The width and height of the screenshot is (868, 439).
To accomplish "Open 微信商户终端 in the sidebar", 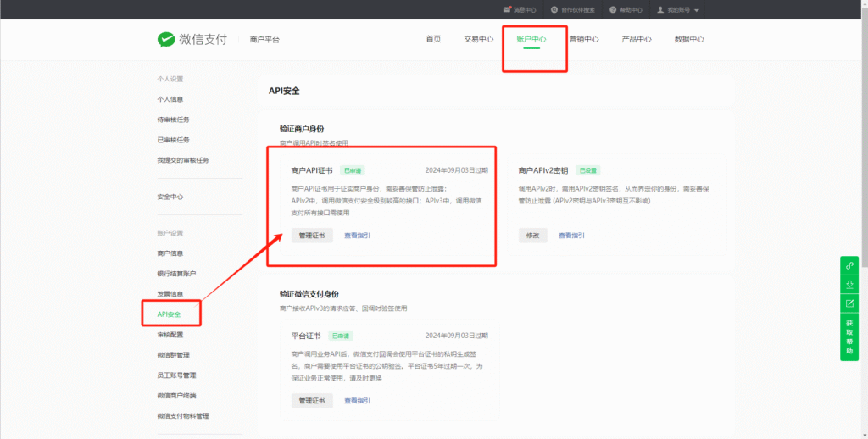I will (x=176, y=395).
